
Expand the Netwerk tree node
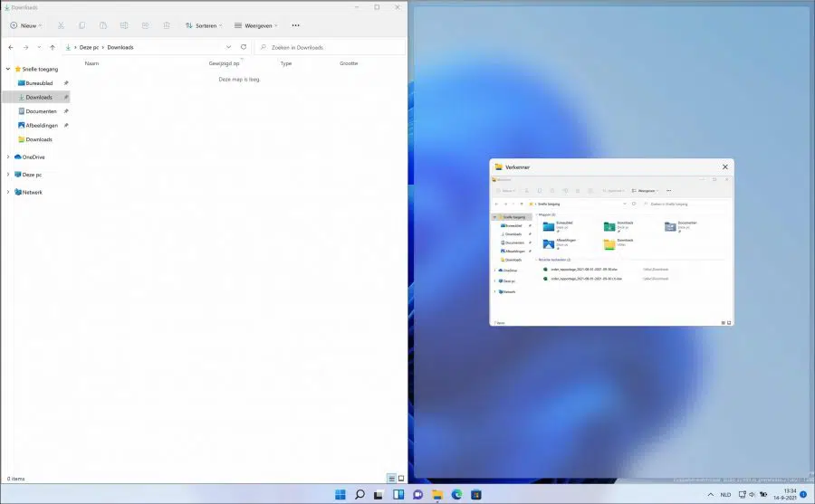pos(8,192)
